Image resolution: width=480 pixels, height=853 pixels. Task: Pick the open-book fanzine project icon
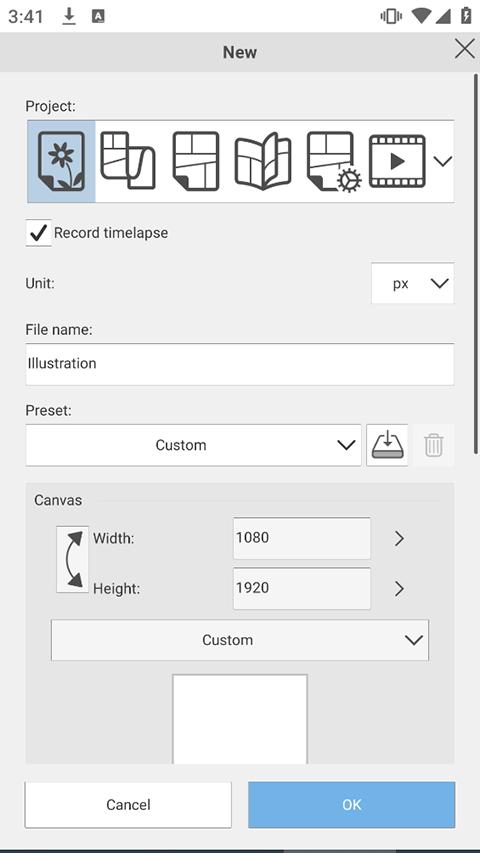(263, 161)
